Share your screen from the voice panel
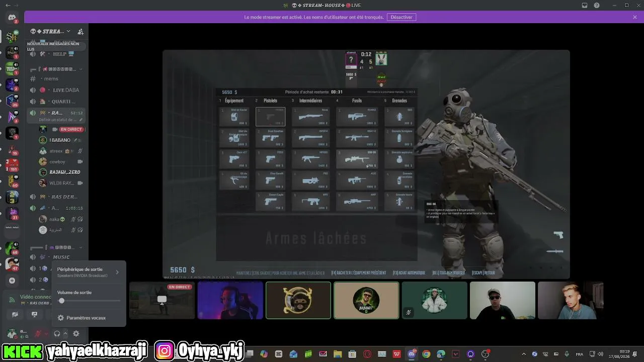Image resolution: width=644 pixels, height=362 pixels. pos(34,314)
